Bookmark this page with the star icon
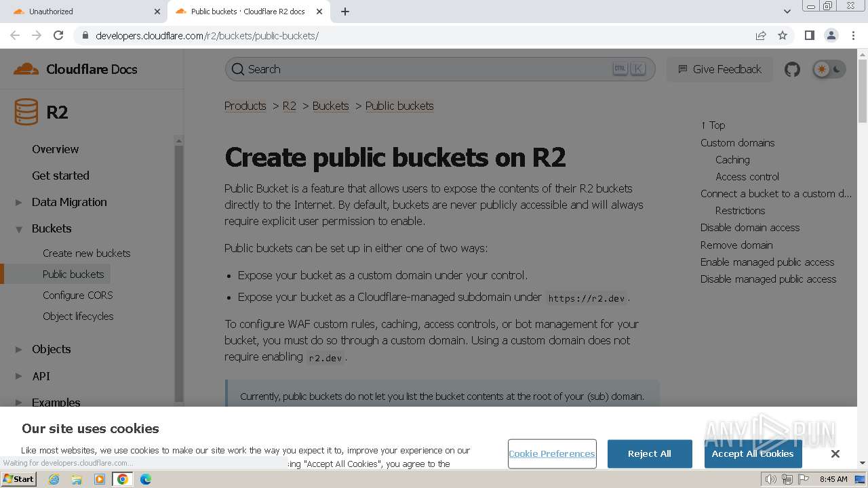868x488 pixels. click(783, 35)
